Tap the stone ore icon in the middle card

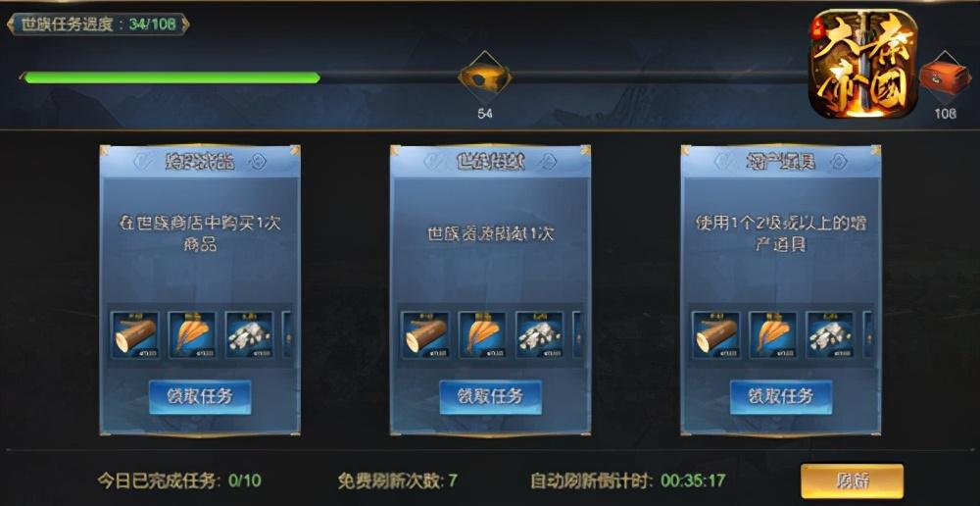(x=539, y=335)
